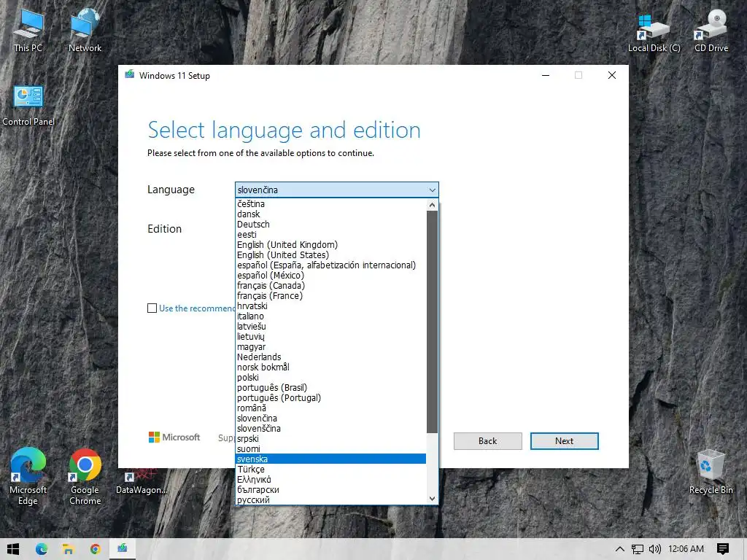This screenshot has height=560, width=747.
Task: Tick the Use the recommended options checkbox
Action: click(x=152, y=308)
